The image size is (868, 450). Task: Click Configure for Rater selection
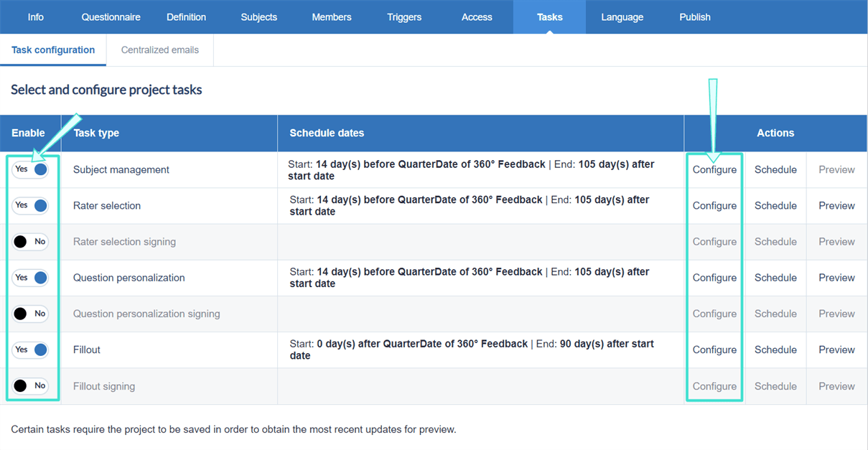point(714,205)
